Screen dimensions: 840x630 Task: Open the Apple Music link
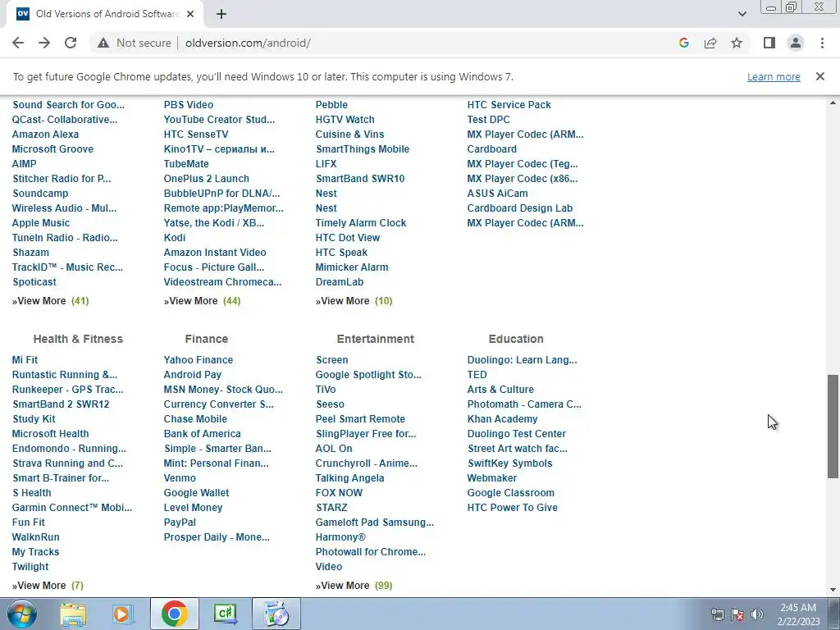[x=41, y=223]
